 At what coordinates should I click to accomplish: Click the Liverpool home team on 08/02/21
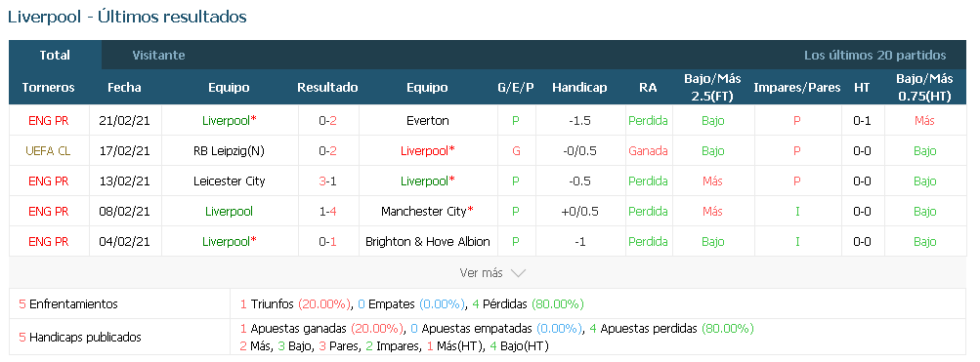pos(229,212)
